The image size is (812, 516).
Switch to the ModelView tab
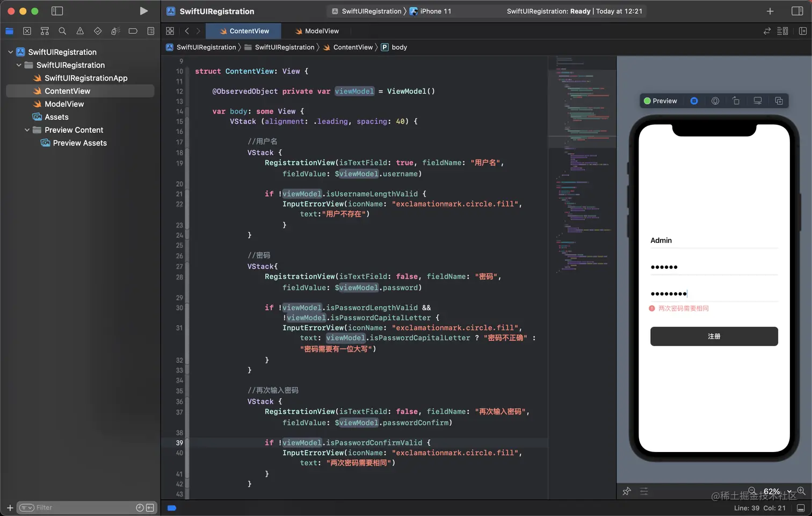pos(317,31)
